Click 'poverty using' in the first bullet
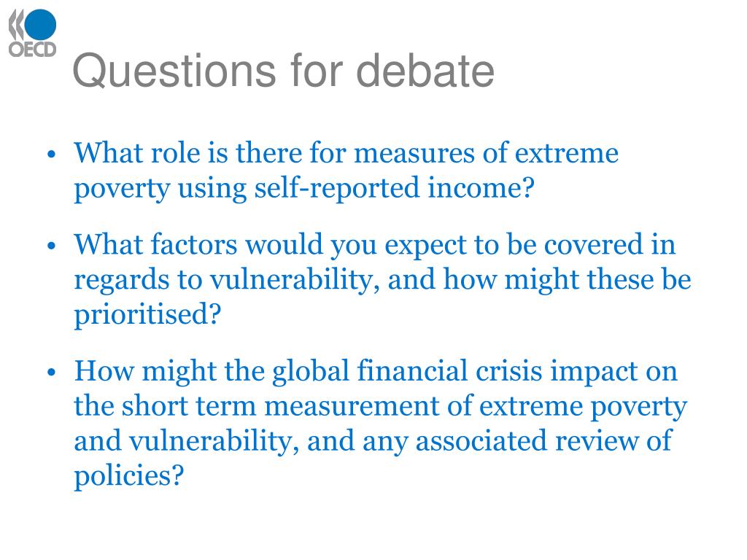 point(160,189)
